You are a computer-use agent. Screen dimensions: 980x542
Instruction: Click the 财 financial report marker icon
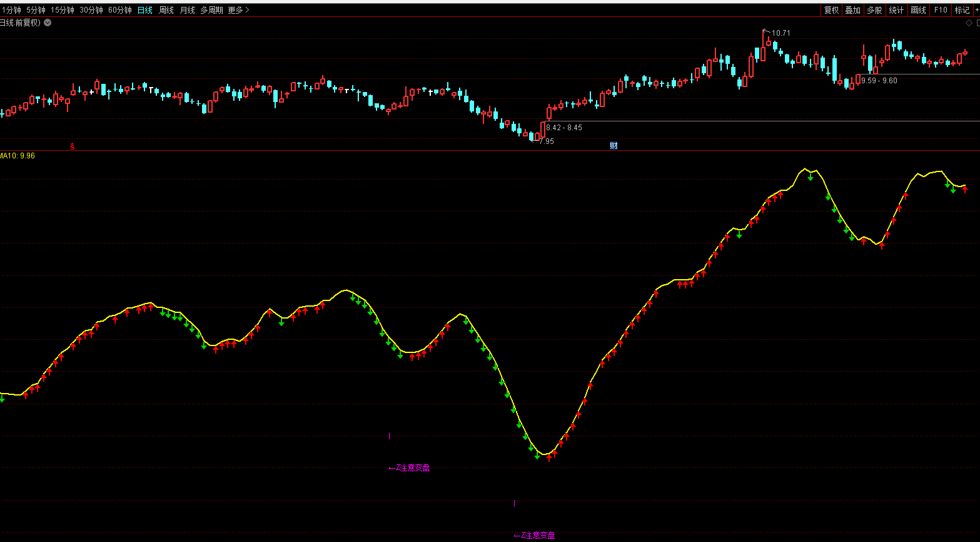(x=614, y=146)
